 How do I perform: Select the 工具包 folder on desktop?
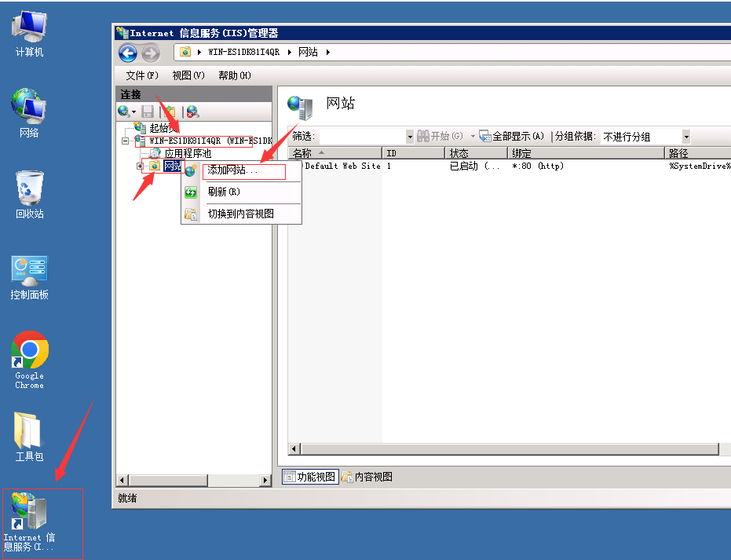30,437
